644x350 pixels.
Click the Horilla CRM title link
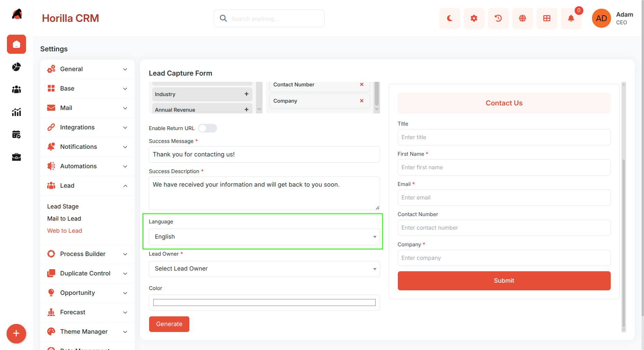click(70, 18)
